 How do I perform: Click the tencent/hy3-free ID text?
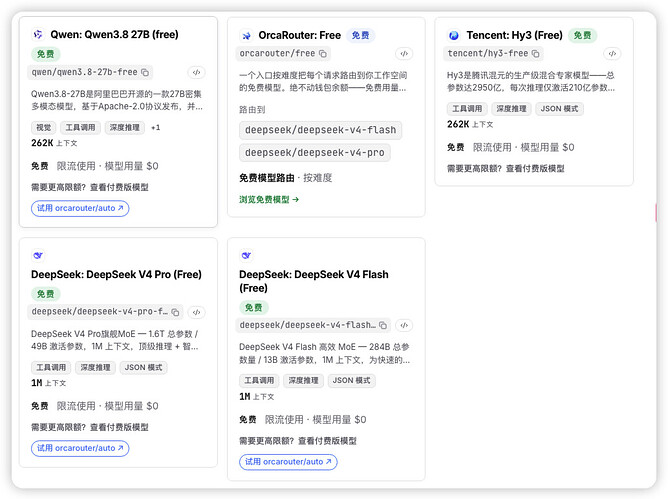point(488,54)
